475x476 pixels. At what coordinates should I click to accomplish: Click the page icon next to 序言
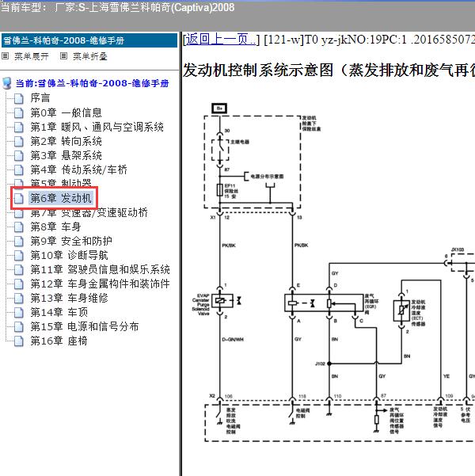point(19,98)
